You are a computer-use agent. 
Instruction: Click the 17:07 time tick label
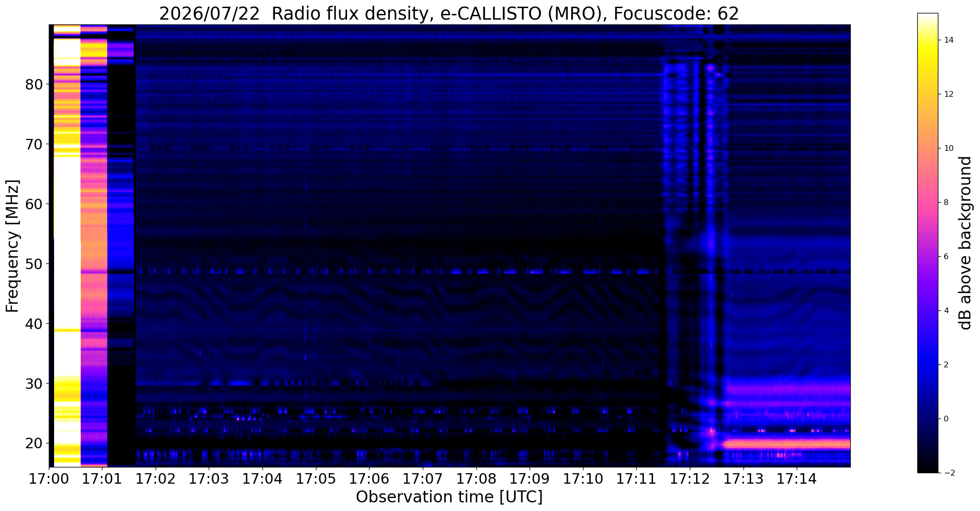coord(423,479)
